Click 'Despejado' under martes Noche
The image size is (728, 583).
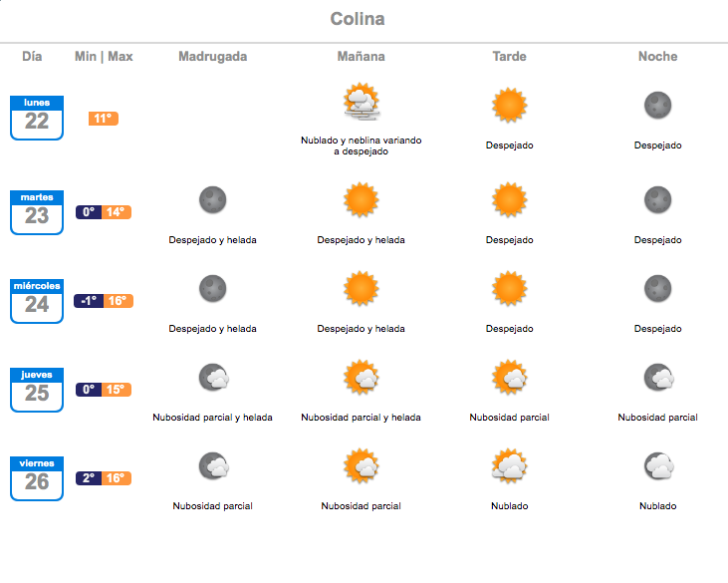658,240
